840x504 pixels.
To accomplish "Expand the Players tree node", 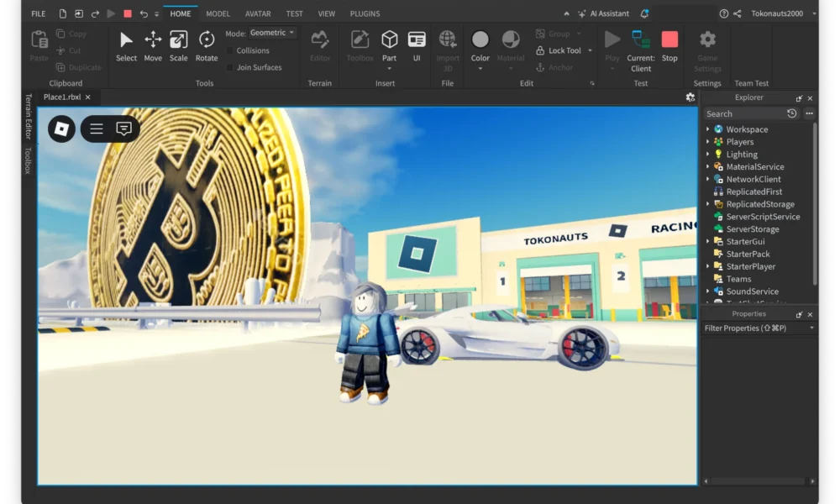I will [x=707, y=141].
